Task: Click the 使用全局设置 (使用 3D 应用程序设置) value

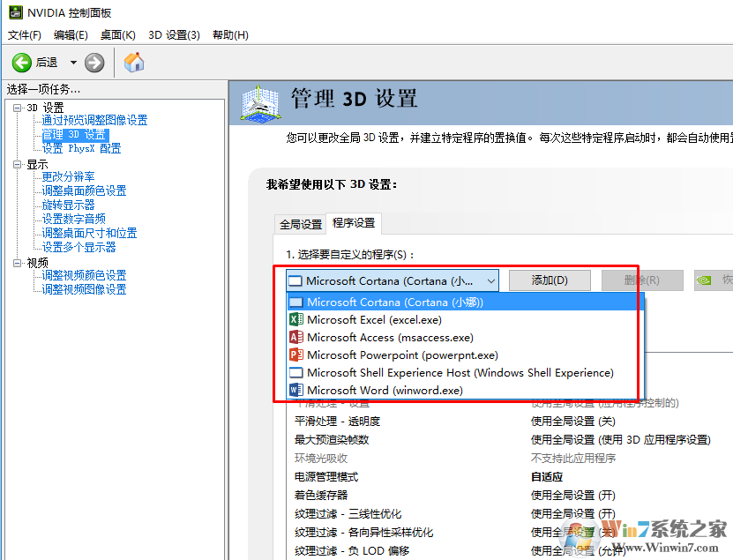Action: [x=621, y=440]
